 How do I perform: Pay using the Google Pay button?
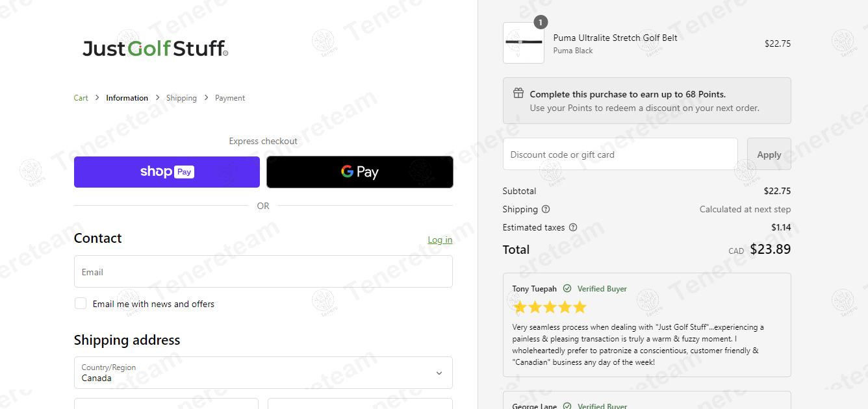(x=360, y=172)
